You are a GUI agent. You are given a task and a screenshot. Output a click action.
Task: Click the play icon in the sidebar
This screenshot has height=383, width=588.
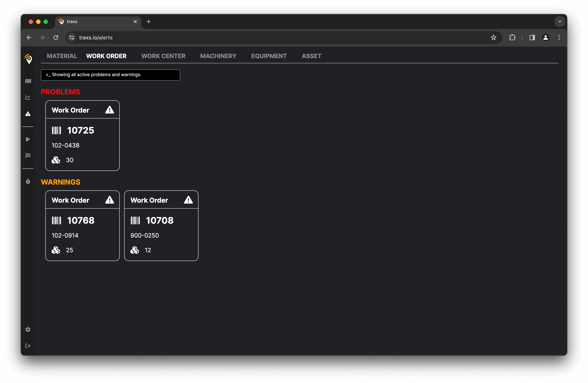(28, 139)
